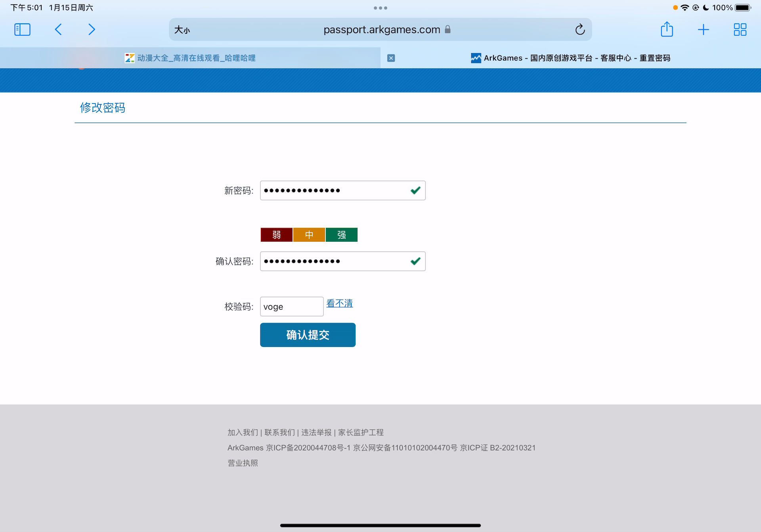This screenshot has height=532, width=761.
Task: Select the ArkGames 重置密码 tab
Action: click(571, 58)
